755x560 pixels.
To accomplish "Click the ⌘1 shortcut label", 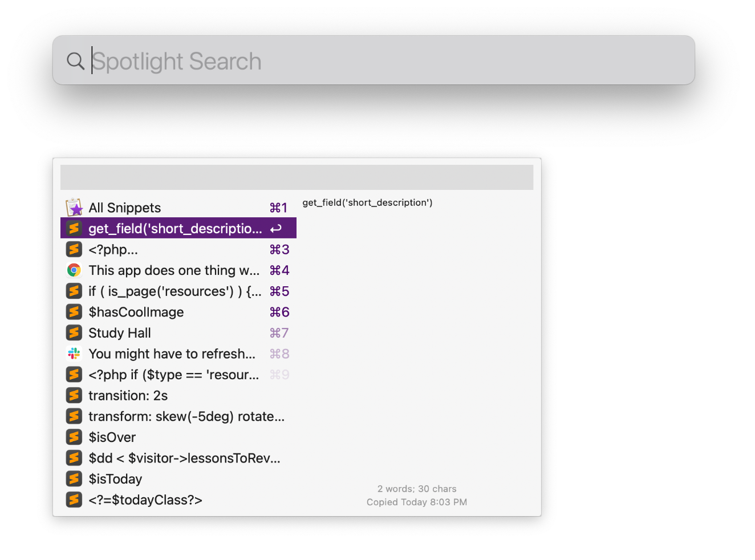I will (279, 208).
